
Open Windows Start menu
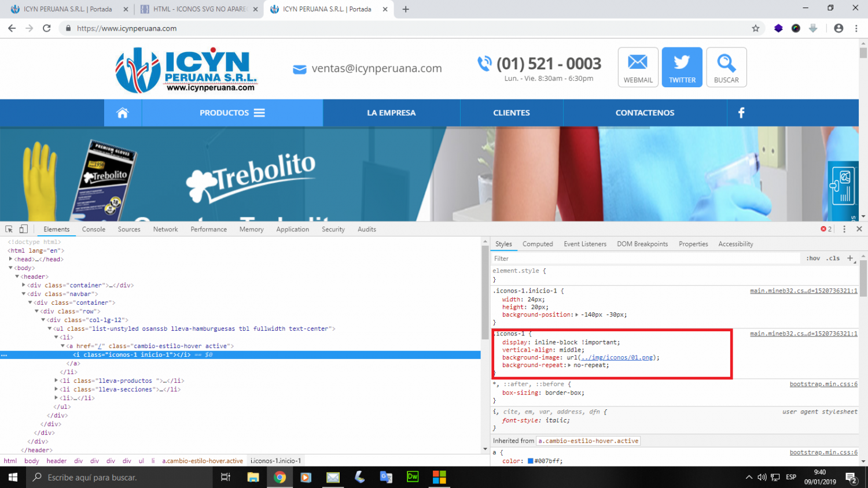click(x=13, y=477)
